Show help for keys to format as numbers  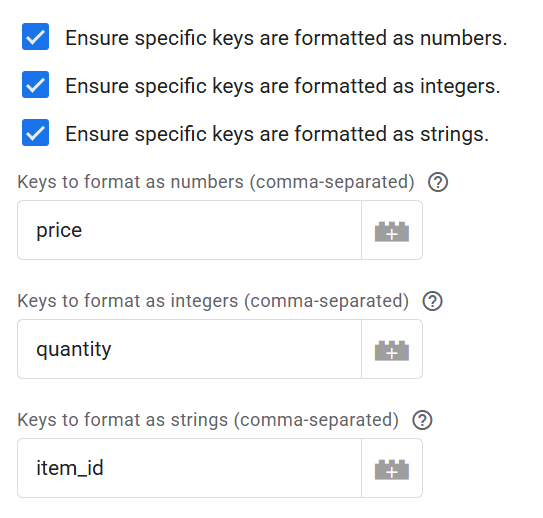pyautogui.click(x=438, y=182)
